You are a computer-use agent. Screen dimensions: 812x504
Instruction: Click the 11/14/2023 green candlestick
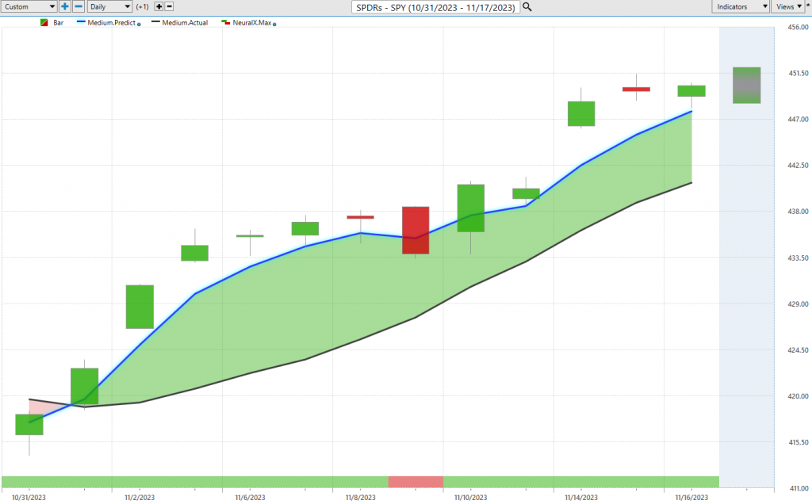pos(581,114)
